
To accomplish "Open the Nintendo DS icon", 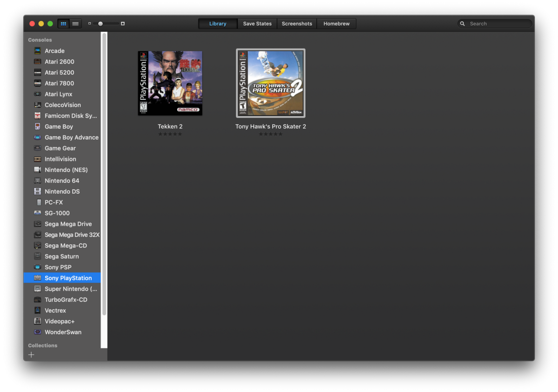I will click(38, 191).
